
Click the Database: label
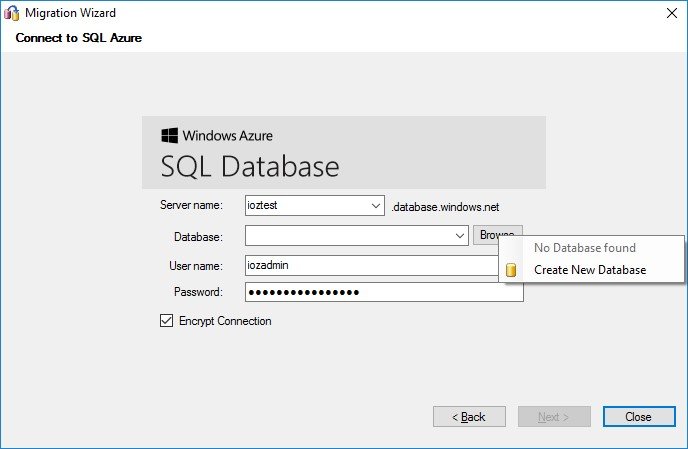point(198,237)
